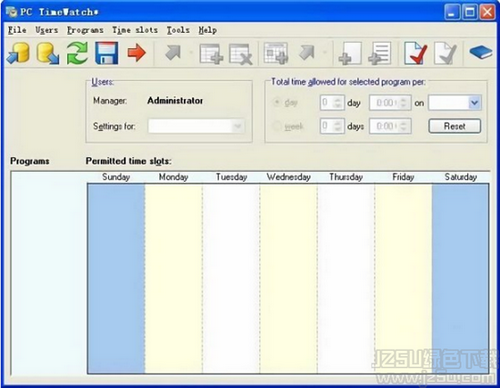Click the per-week time spinner field
The height and width of the screenshot is (388, 500).
coord(390,126)
